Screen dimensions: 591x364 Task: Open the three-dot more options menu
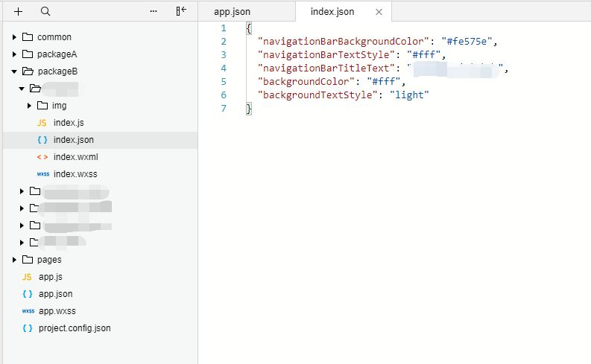coord(154,11)
